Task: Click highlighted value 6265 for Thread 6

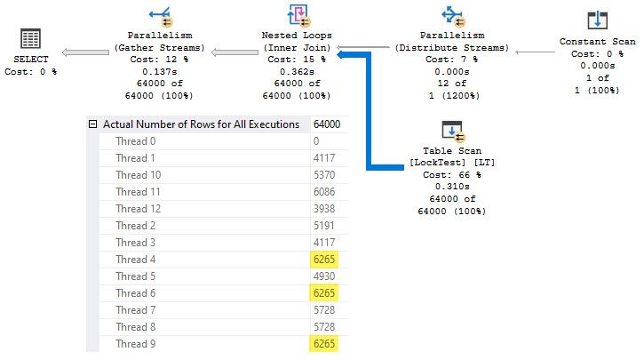Action: coord(324,293)
